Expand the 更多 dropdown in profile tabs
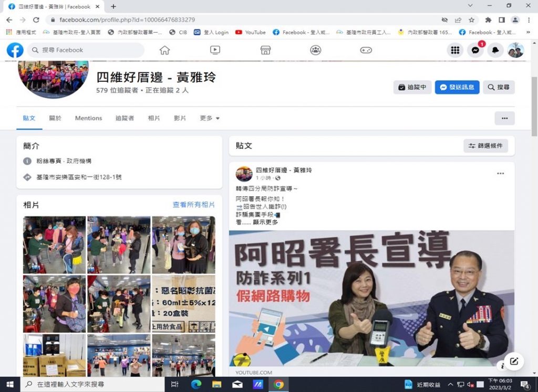The height and width of the screenshot is (392, 538). [210, 118]
